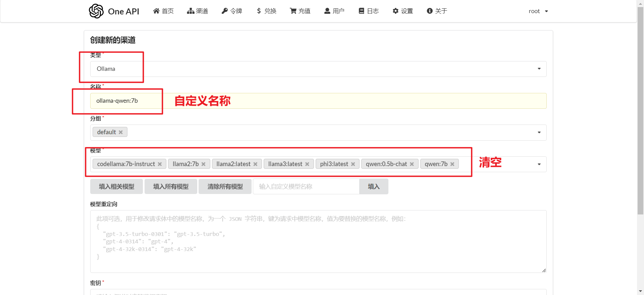Remove the qwen:0.5b-chat model tag

click(x=412, y=164)
